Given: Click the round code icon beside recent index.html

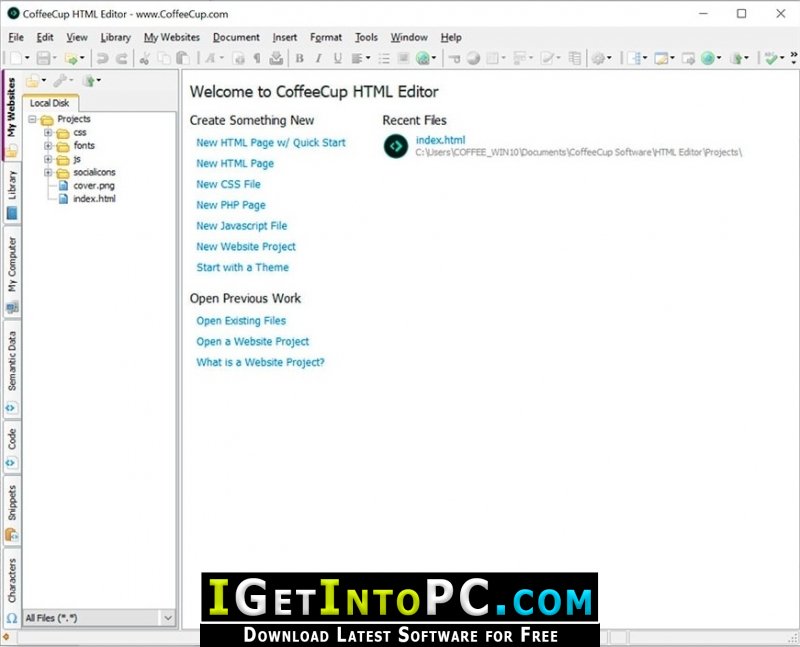Looking at the screenshot, I should point(396,146).
